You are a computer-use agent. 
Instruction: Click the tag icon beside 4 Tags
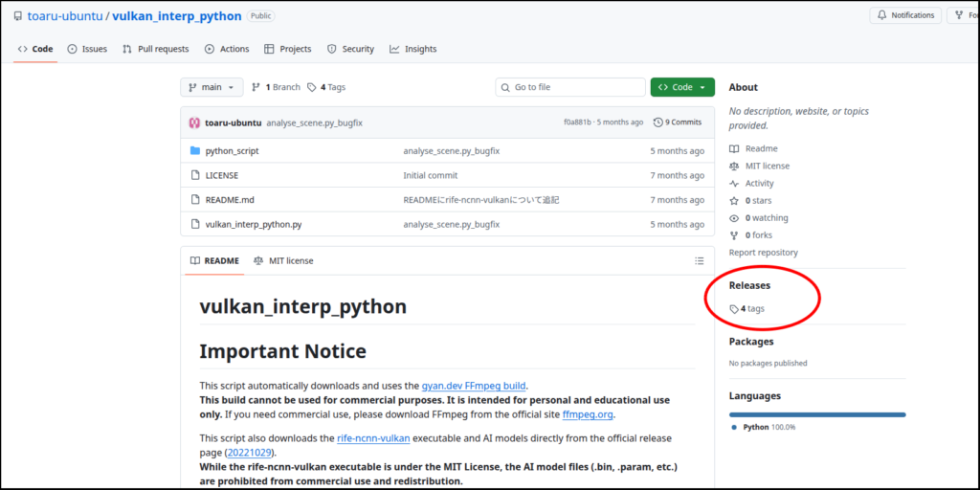pos(312,87)
